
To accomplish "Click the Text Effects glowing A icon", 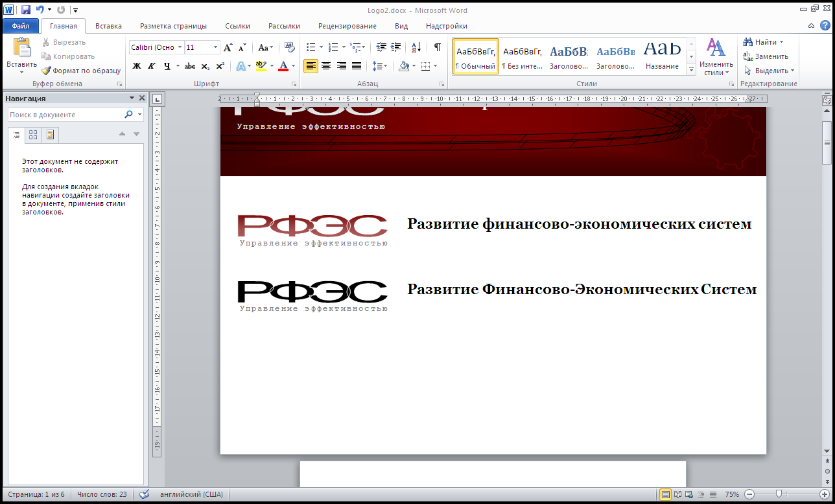I will (x=241, y=66).
